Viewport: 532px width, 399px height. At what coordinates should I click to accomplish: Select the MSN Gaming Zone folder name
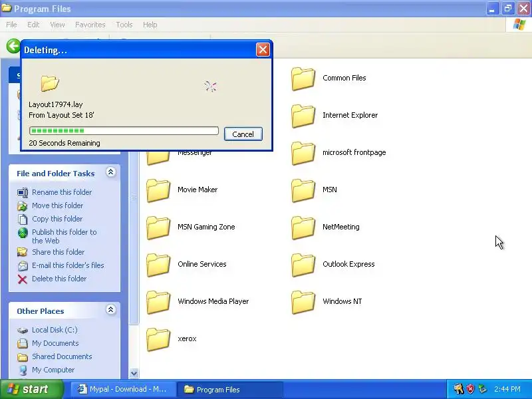click(x=206, y=227)
